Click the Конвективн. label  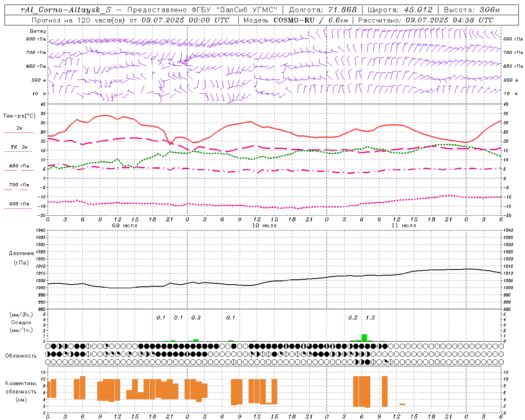coord(21,383)
